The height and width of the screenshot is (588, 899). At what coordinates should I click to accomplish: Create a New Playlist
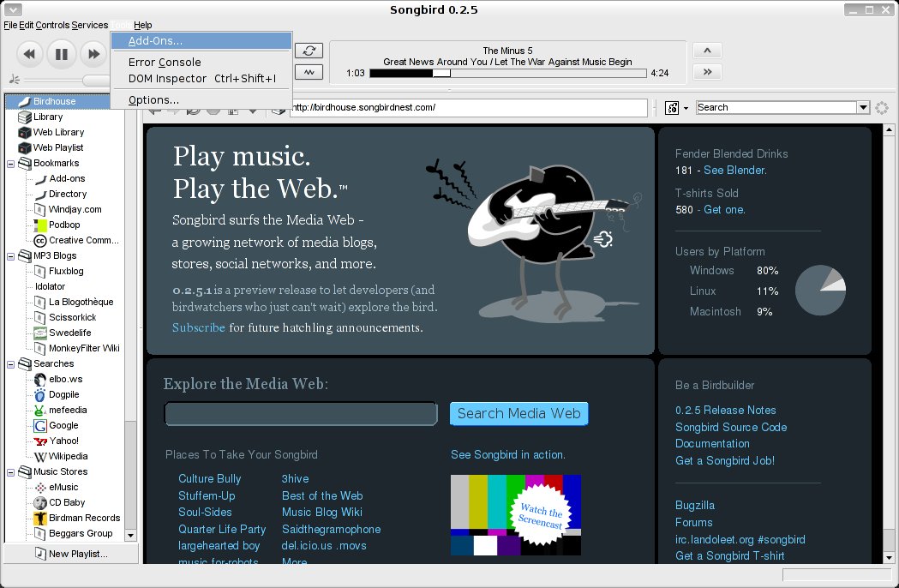point(71,554)
